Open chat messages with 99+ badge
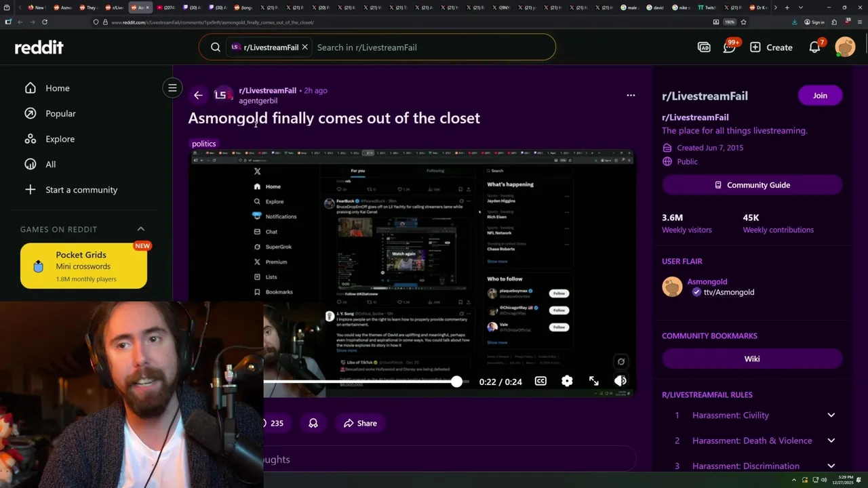 pyautogui.click(x=730, y=47)
